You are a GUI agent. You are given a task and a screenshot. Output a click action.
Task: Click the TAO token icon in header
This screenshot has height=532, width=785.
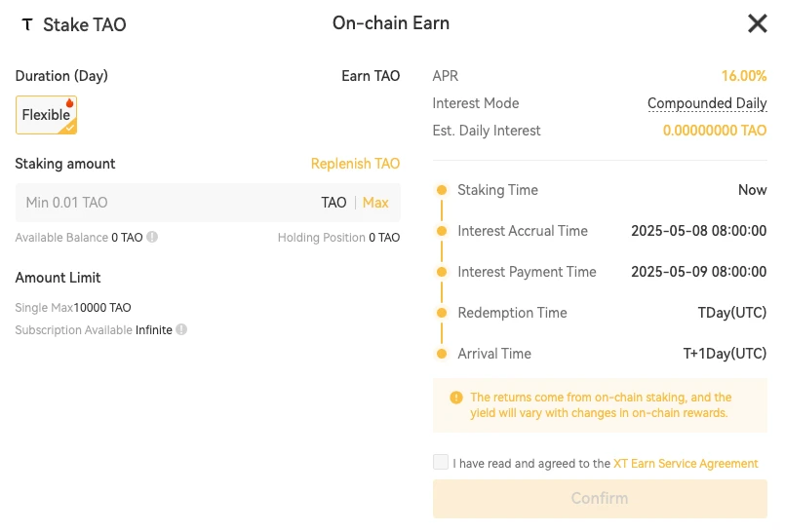(26, 24)
